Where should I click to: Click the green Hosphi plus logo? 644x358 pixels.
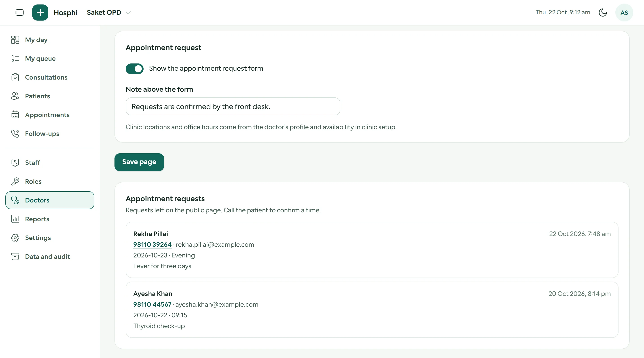tap(40, 13)
